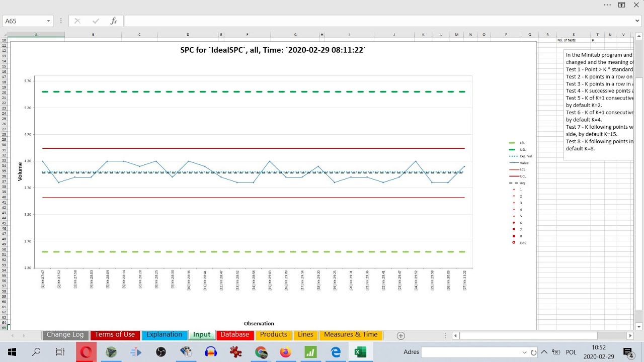Click the taskbar Adres input field
The image size is (644, 362).
click(471, 352)
